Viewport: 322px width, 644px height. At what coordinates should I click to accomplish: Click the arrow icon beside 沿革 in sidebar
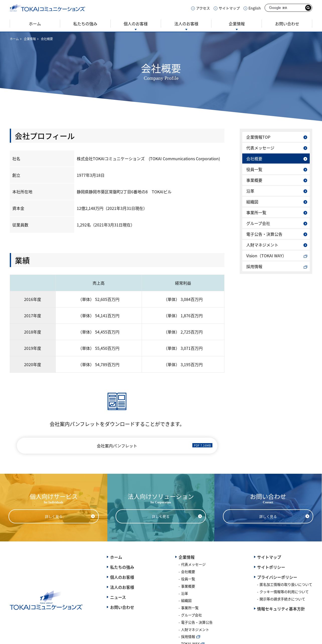coord(305,191)
